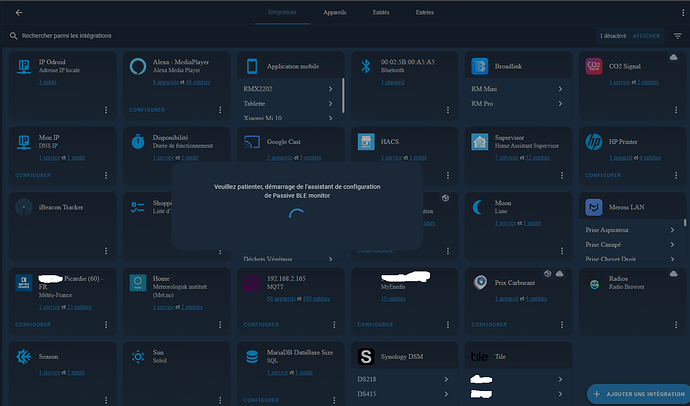Open the 66 appareils link on MQTT card
Viewport: 690px width, 406px height.
(281, 299)
